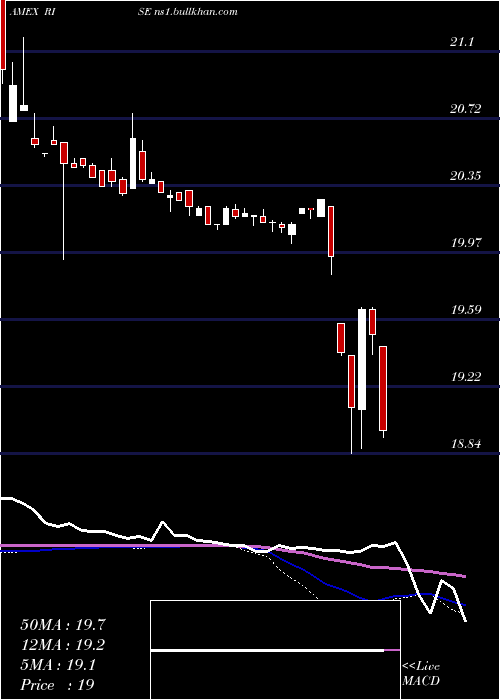
Task: Click the 21.1 price level label
Action: click(x=462, y=42)
